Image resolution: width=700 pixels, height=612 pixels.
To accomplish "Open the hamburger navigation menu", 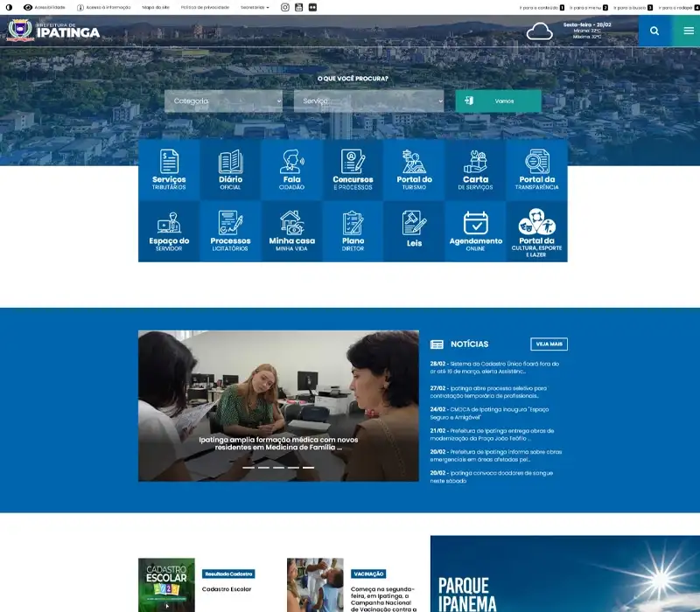I will [x=688, y=31].
